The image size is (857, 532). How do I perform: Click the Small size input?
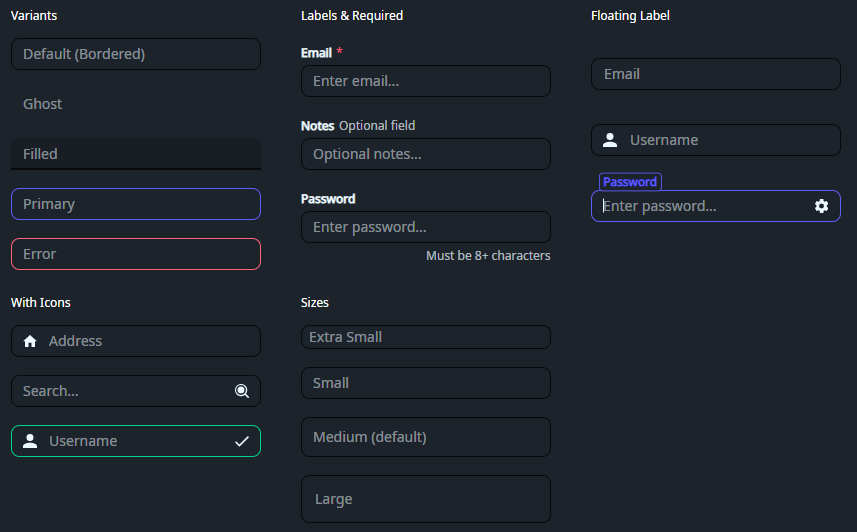[425, 383]
